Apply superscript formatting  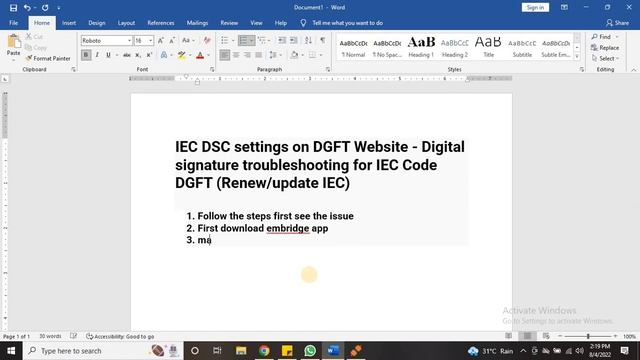pos(149,55)
